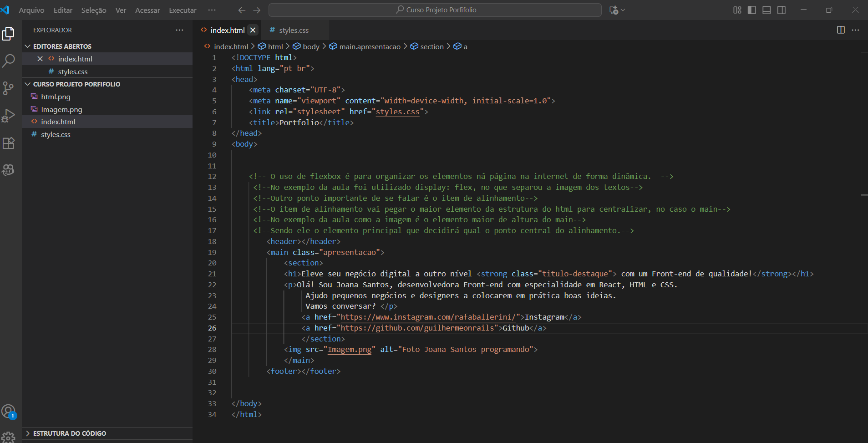This screenshot has width=868, height=443.
Task: Follow the styles.css href link
Action: pos(398,112)
